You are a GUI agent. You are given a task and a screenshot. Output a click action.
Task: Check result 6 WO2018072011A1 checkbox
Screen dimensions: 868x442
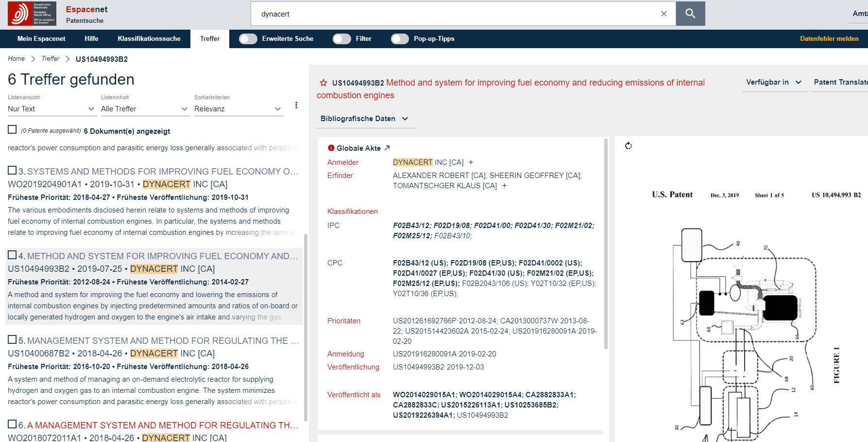coord(12,424)
